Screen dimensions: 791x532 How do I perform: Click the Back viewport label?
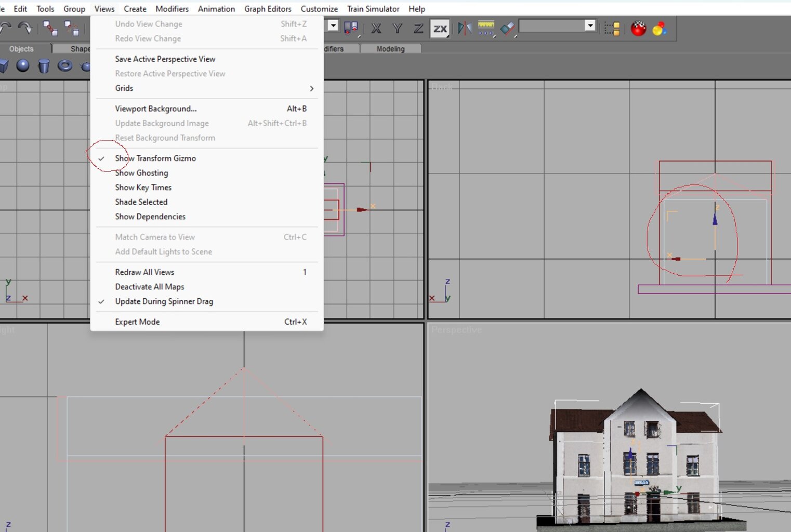(x=442, y=87)
